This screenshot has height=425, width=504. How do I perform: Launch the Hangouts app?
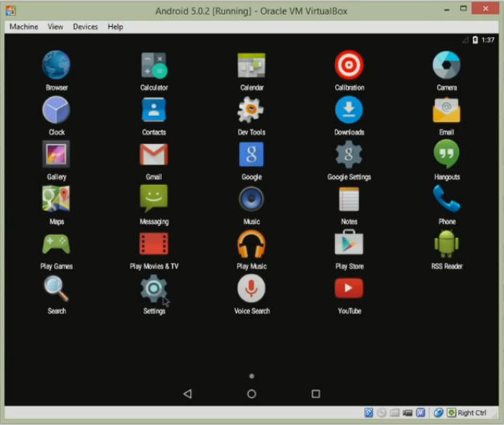(447, 154)
